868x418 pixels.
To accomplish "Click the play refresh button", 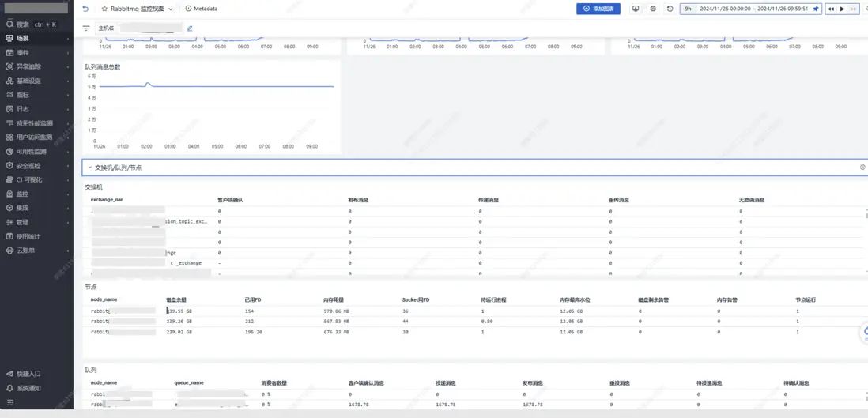I will tap(843, 9).
